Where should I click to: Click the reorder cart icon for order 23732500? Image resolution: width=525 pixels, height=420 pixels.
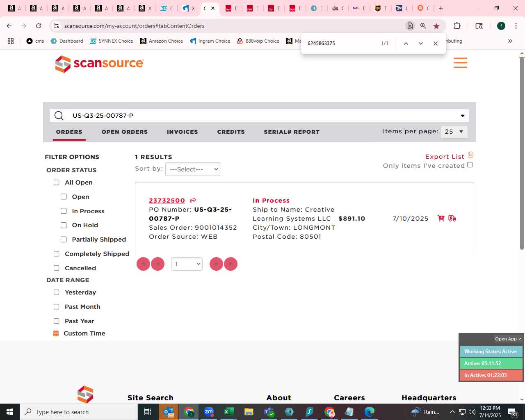(x=441, y=218)
